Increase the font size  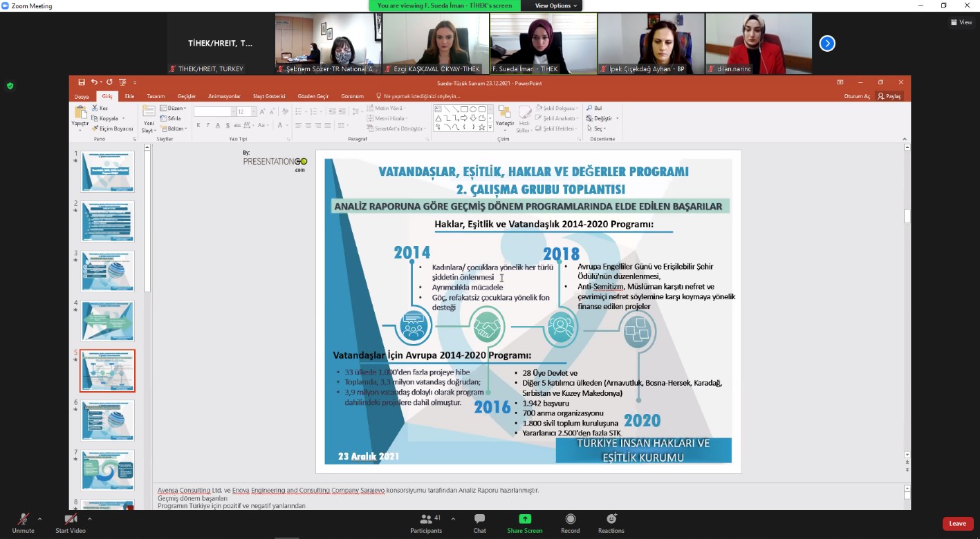(x=261, y=111)
